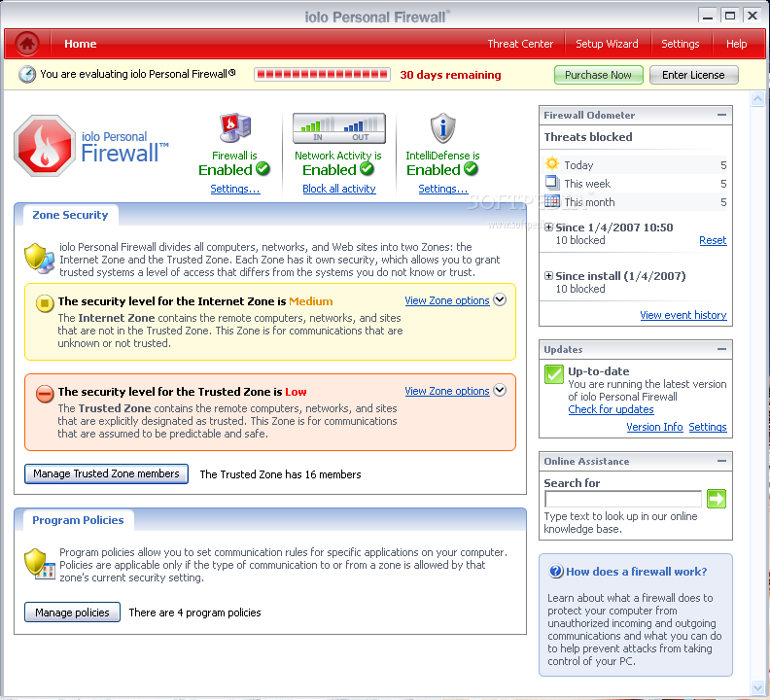The width and height of the screenshot is (770, 700).
Task: Expand the Since 1/4/2007 10:50 entry
Action: tap(548, 227)
